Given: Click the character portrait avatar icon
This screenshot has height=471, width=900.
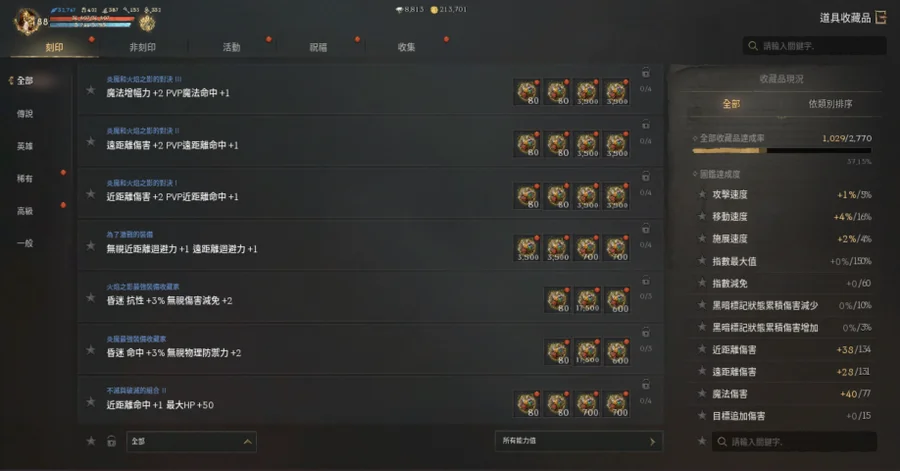Looking at the screenshot, I should point(25,21).
